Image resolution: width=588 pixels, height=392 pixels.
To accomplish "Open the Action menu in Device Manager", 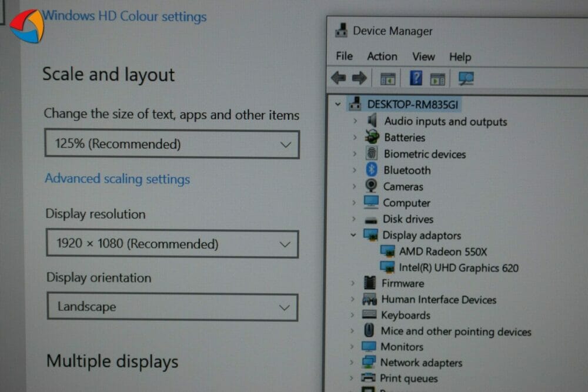I will point(382,56).
